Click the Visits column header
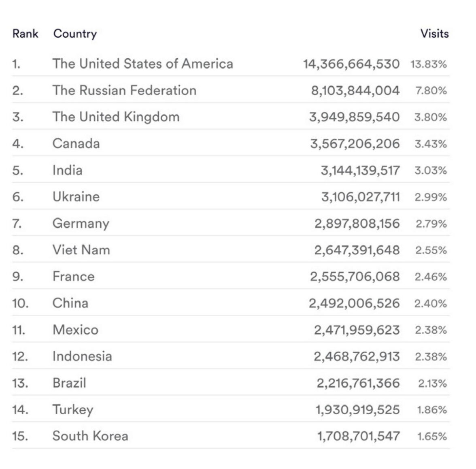 434,34
